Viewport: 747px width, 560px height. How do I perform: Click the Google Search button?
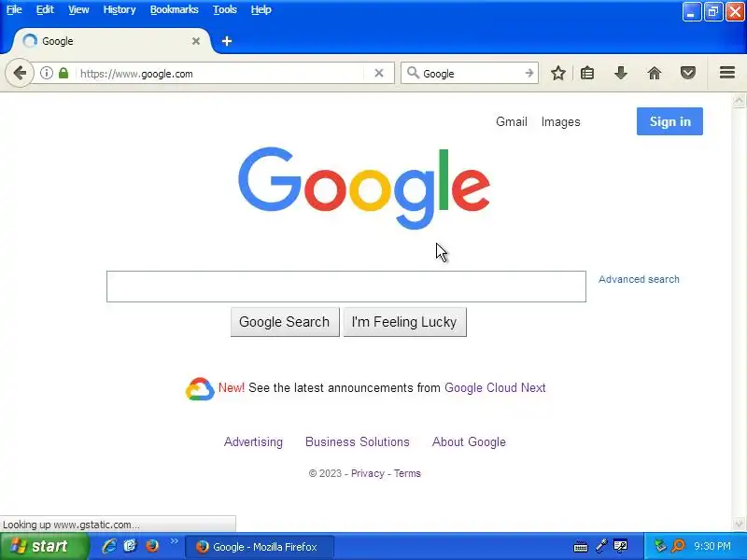coord(285,322)
